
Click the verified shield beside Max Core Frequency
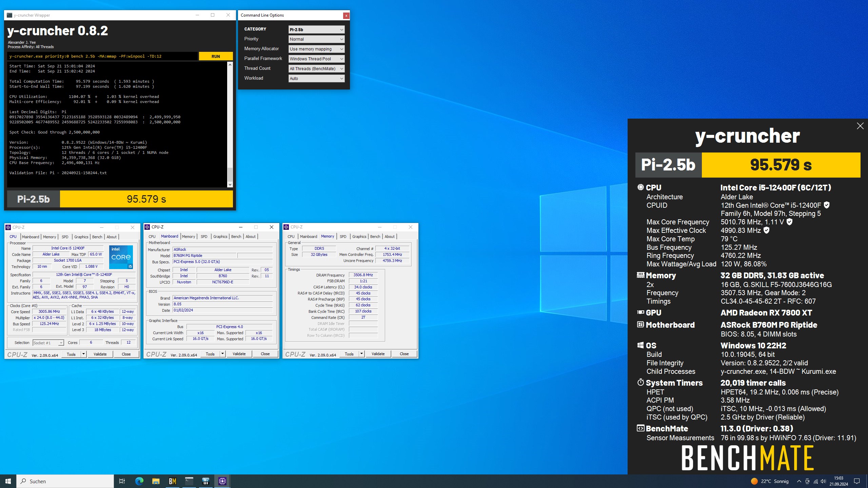click(789, 222)
